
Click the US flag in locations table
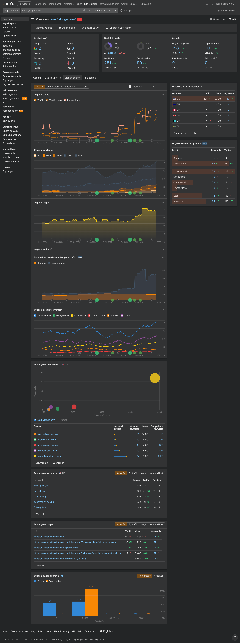tap(174, 99)
